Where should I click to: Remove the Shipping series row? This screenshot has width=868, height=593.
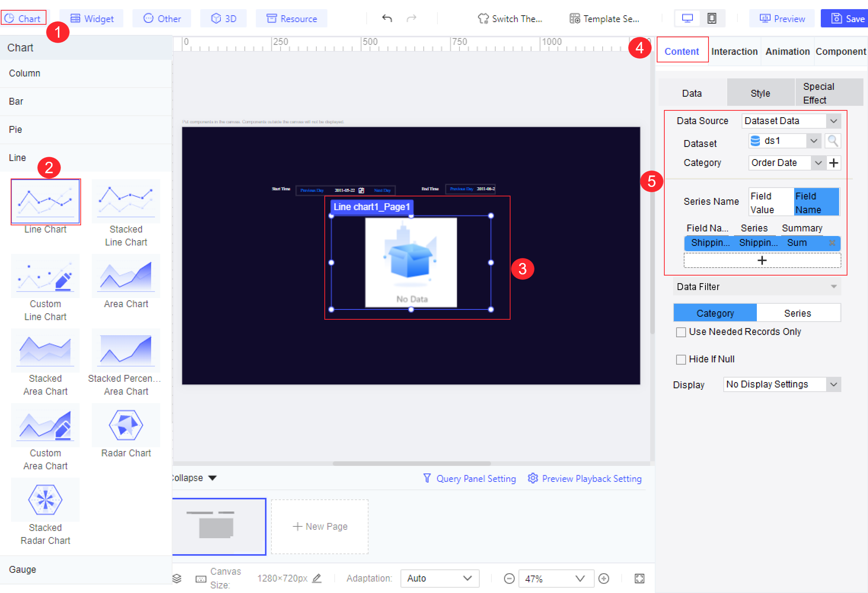(832, 242)
